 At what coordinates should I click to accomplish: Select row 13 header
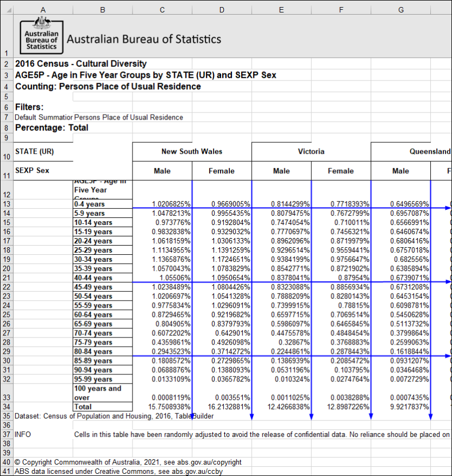coord(7,204)
